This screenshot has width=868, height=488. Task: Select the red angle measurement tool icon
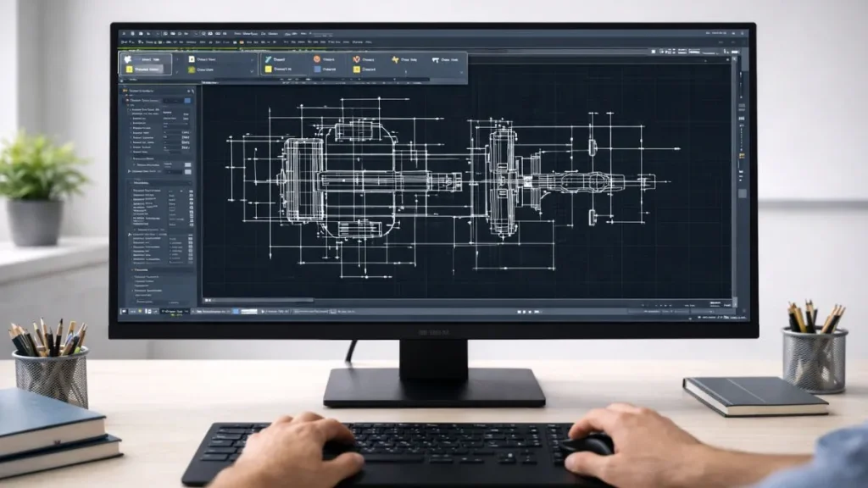point(356,58)
